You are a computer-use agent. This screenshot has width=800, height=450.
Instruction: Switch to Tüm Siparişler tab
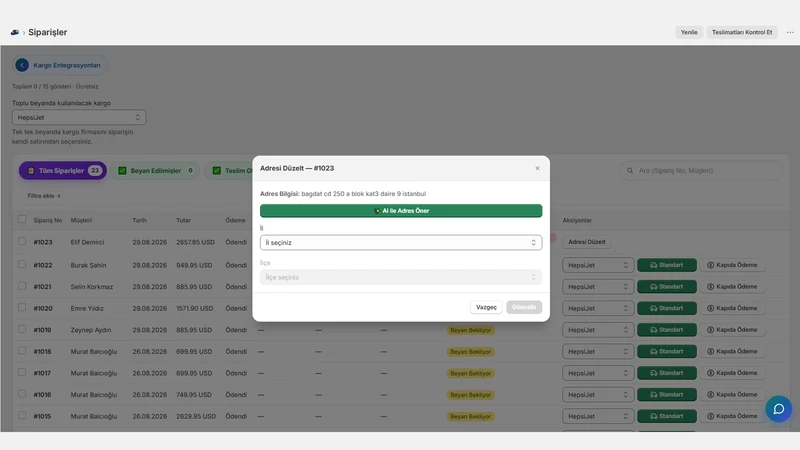click(x=63, y=170)
